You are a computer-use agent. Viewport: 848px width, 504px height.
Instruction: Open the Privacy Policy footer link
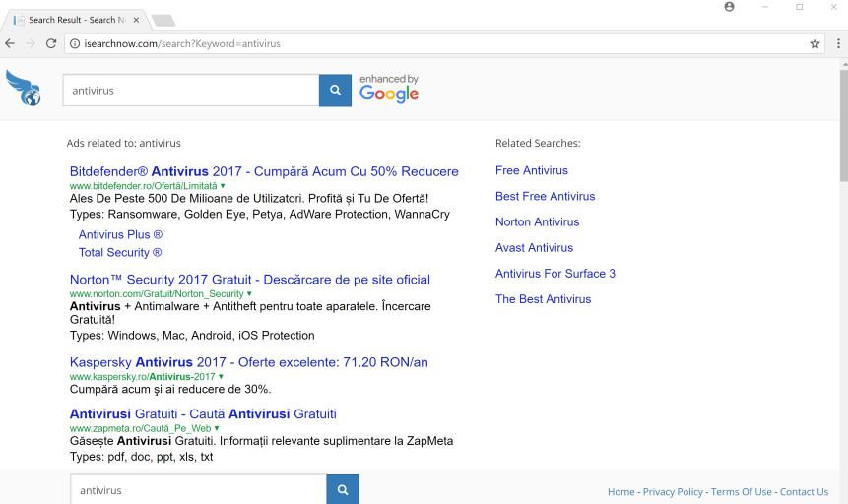point(673,492)
